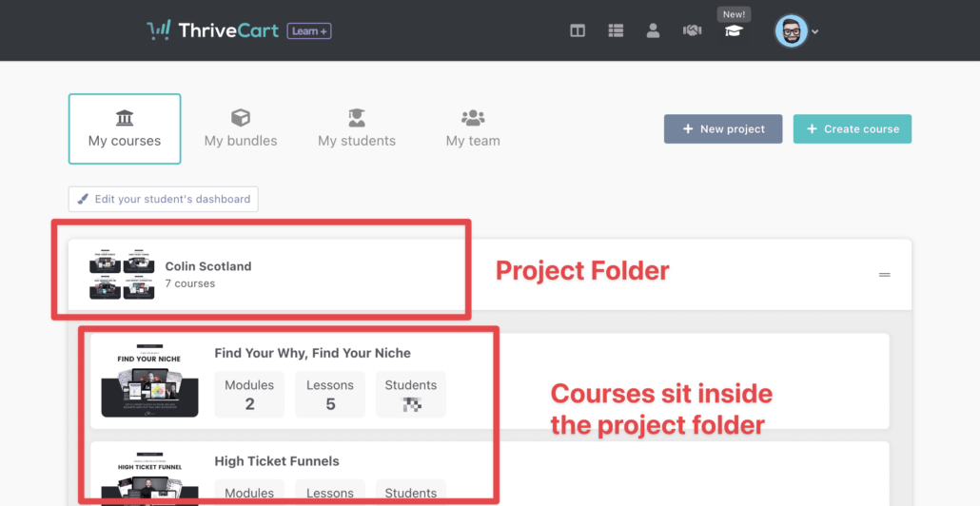Viewport: 980px width, 506px height.
Task: Click the Create course button
Action: pos(853,128)
